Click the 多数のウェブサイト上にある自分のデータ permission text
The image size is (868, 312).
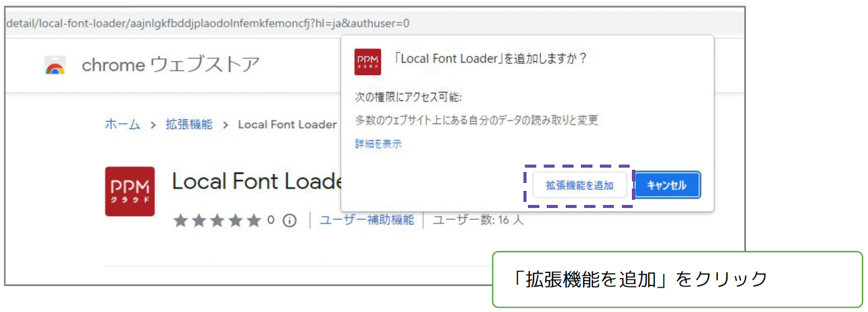coord(476,120)
